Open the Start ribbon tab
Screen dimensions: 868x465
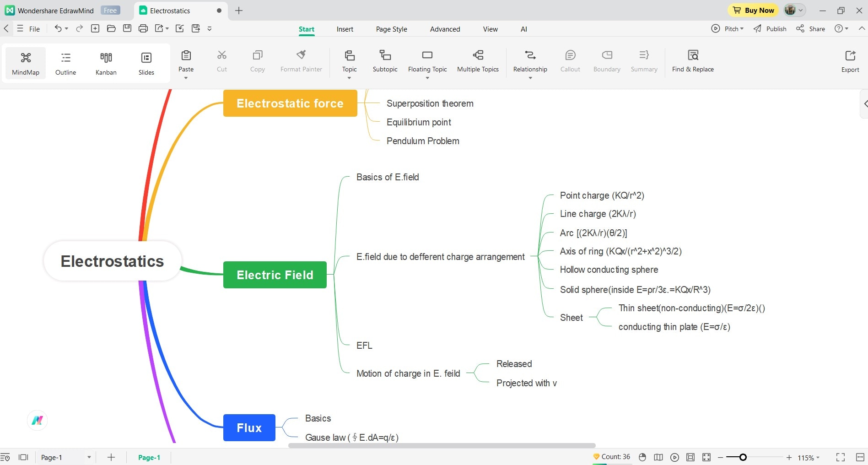(x=306, y=29)
